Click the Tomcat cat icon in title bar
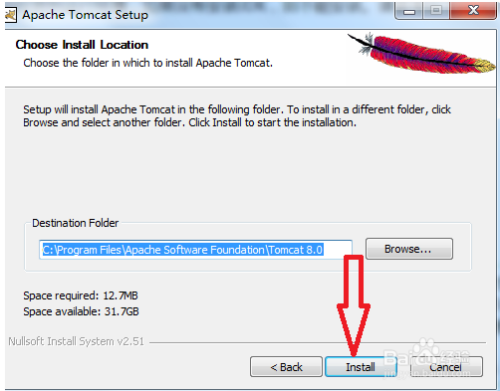Screen dimensions: 500x391 coord(10,15)
